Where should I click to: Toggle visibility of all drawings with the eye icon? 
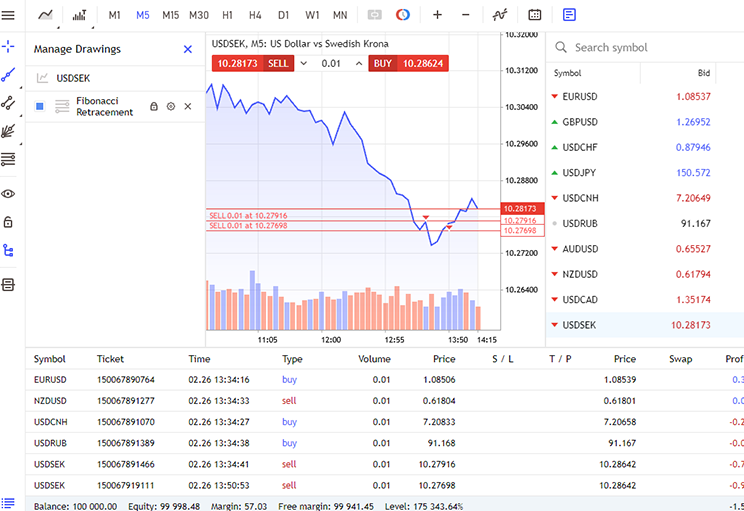click(x=9, y=193)
